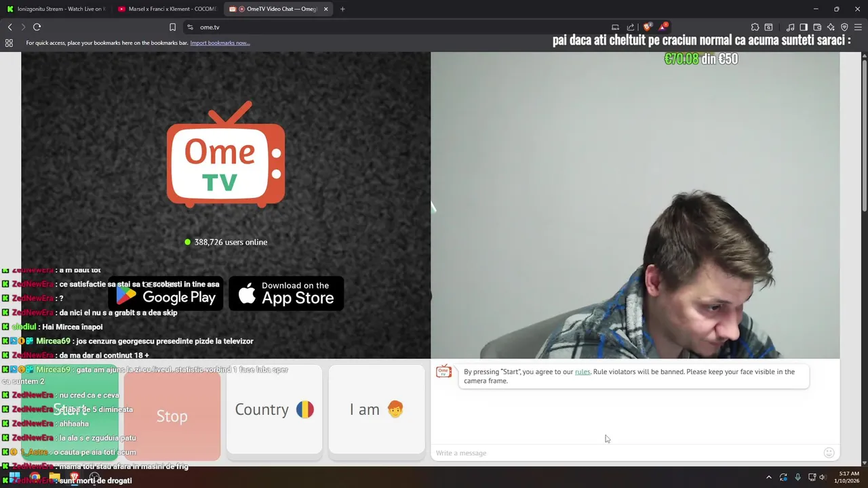868x488 pixels.
Task: Click the €70.08 din €50 donation goal
Action: pos(701,59)
